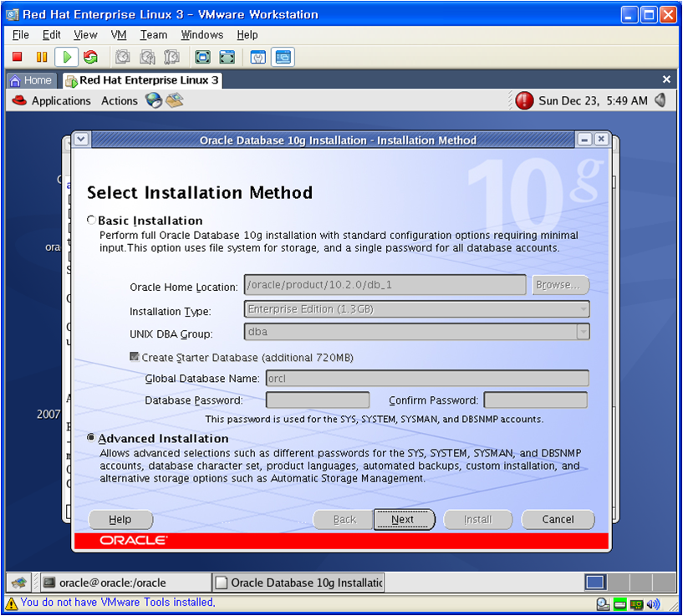Reset the virtual machine with the circular arrows icon
The height and width of the screenshot is (616, 683).
coord(90,57)
